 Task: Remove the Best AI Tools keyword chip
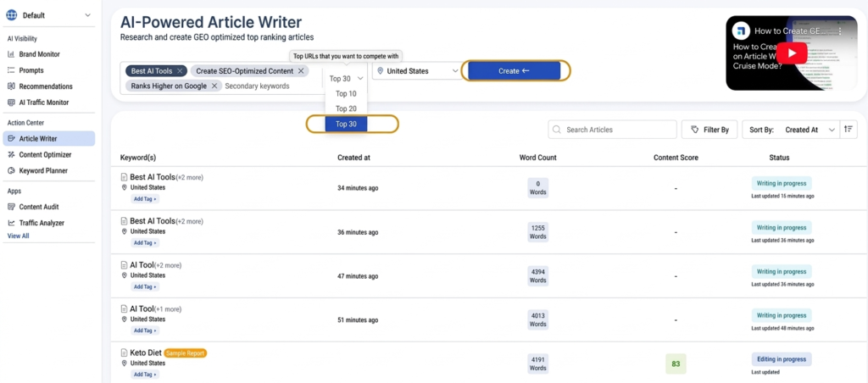180,71
